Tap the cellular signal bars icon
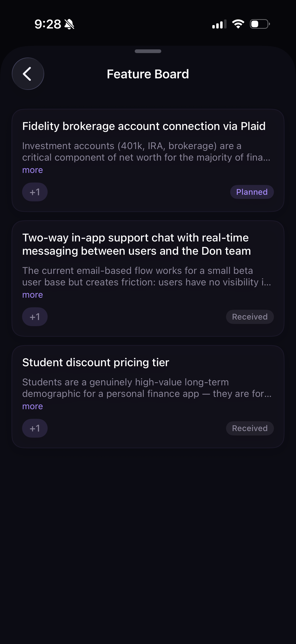 219,24
